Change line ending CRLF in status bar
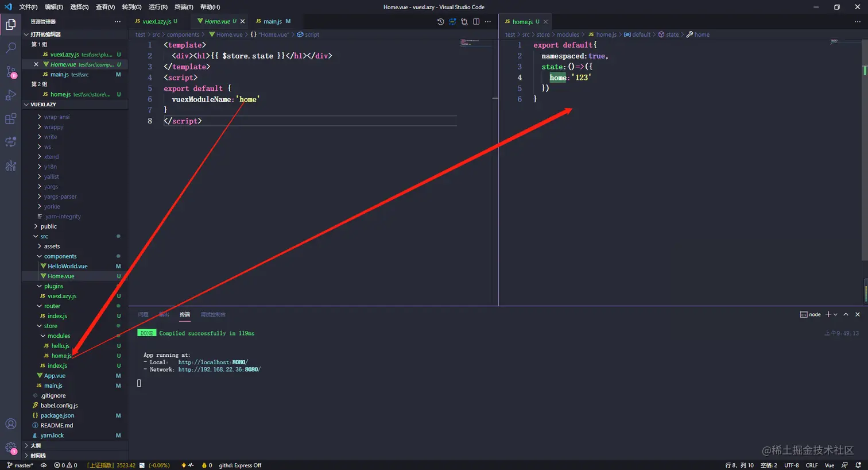 (812, 465)
